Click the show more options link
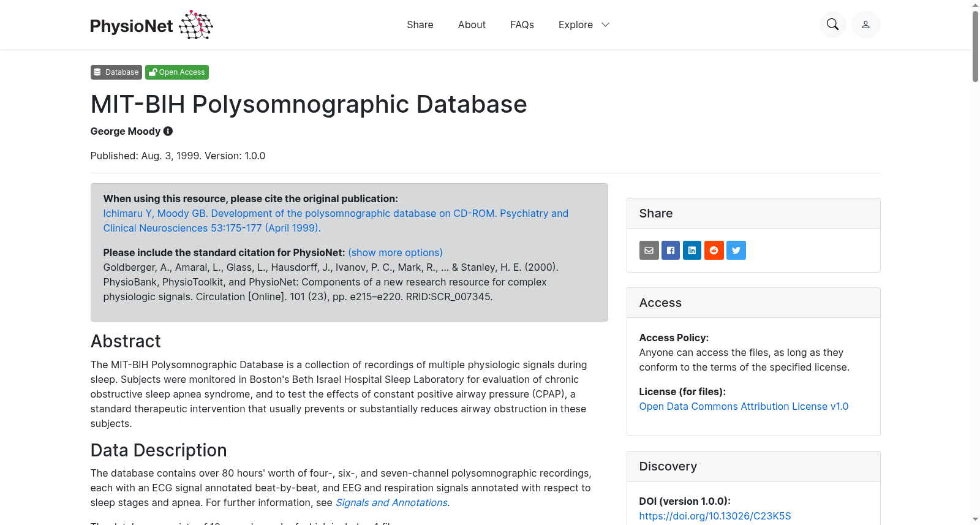 (395, 252)
